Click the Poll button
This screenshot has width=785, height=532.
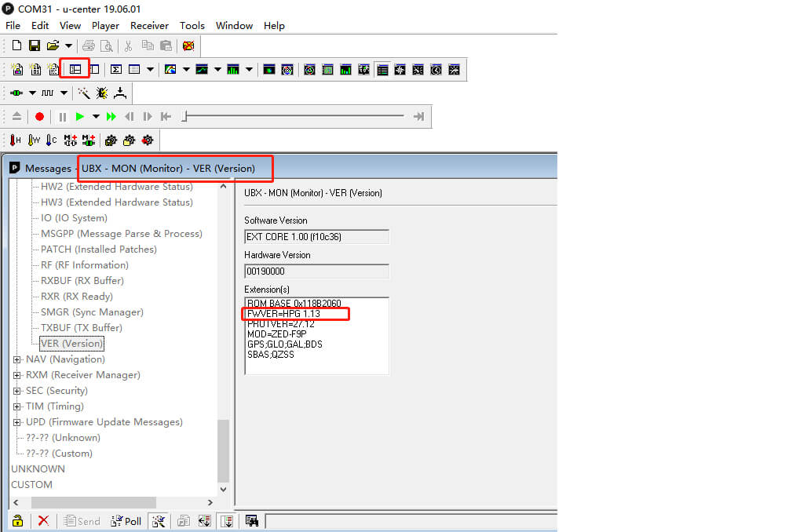[x=126, y=520]
